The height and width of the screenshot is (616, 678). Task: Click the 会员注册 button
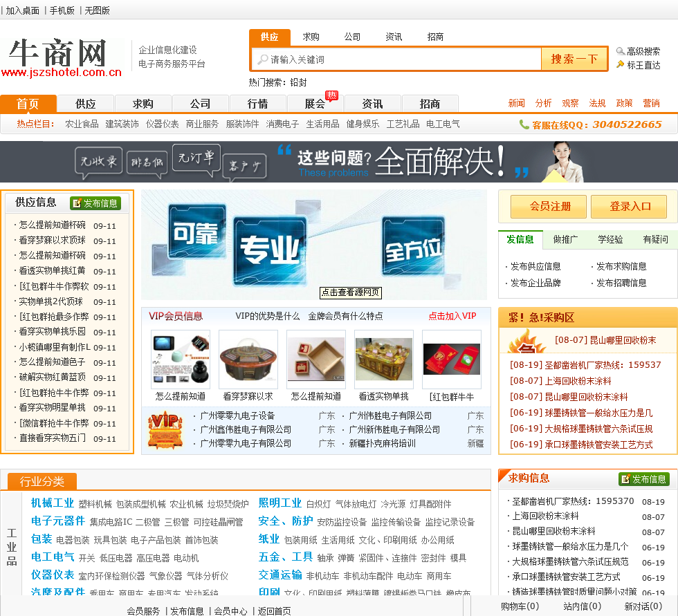pyautogui.click(x=549, y=207)
